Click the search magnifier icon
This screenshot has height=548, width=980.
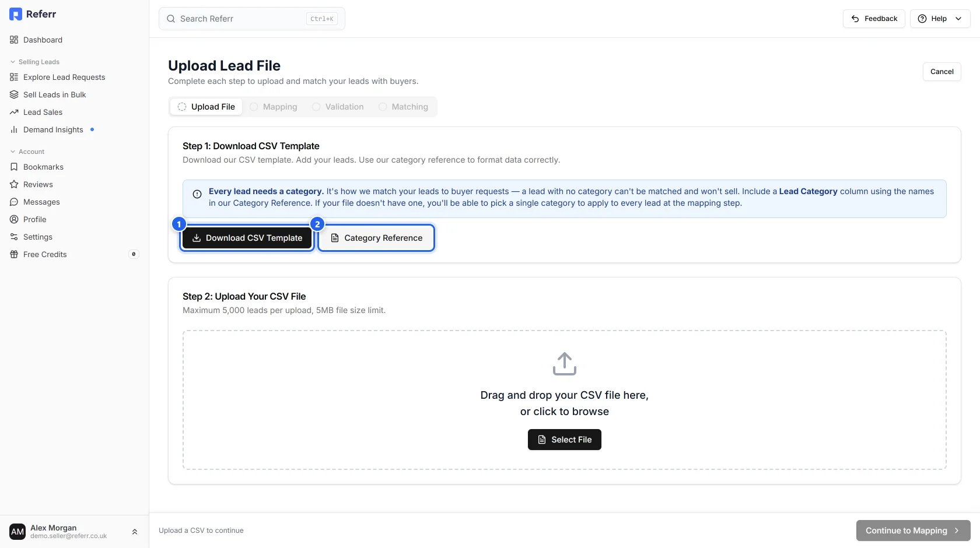click(x=171, y=19)
